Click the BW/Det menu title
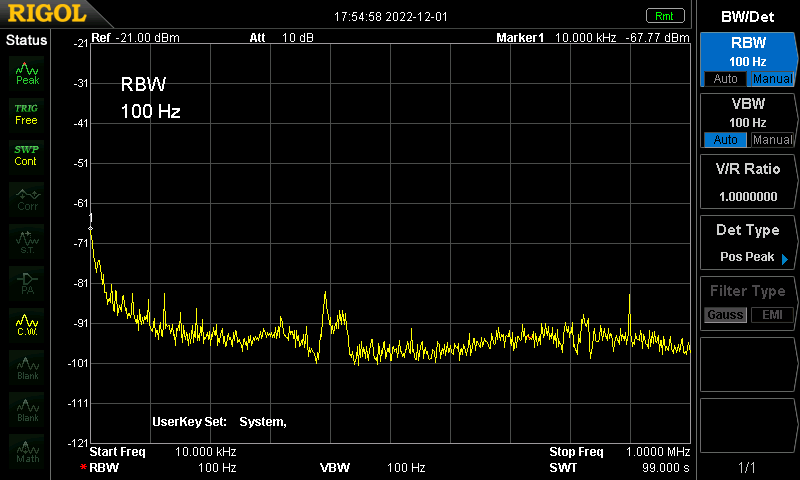The width and height of the screenshot is (800, 480). pos(747,17)
